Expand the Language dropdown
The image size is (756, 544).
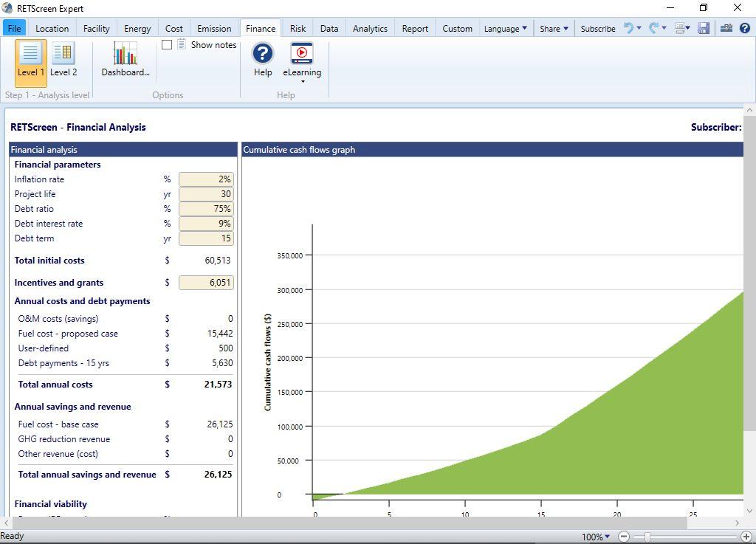pyautogui.click(x=505, y=29)
